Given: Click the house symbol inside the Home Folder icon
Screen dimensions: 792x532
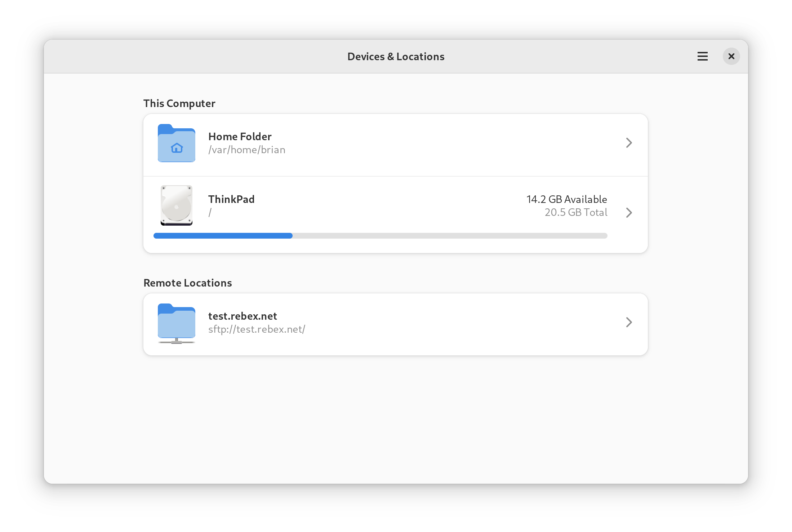Looking at the screenshot, I should tap(176, 147).
